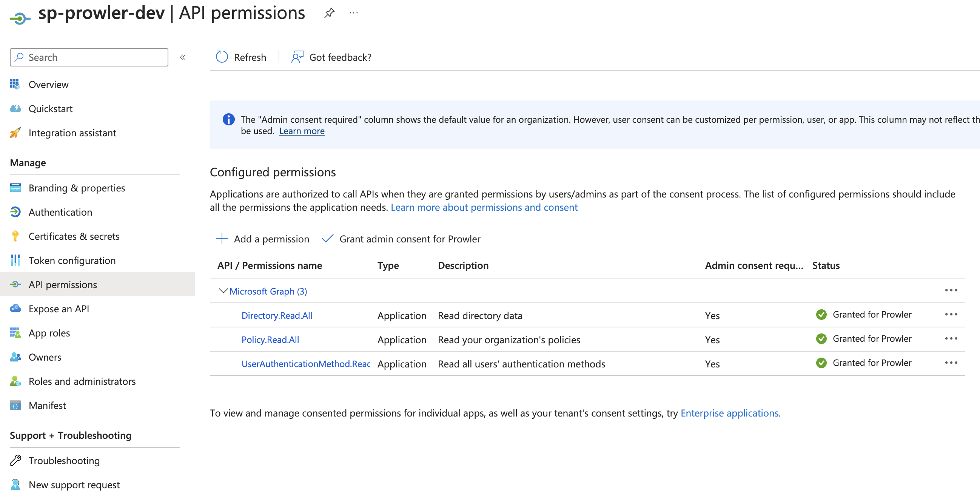Click the checkmark icon for Grant admin consent
The width and height of the screenshot is (980, 503).
(327, 239)
